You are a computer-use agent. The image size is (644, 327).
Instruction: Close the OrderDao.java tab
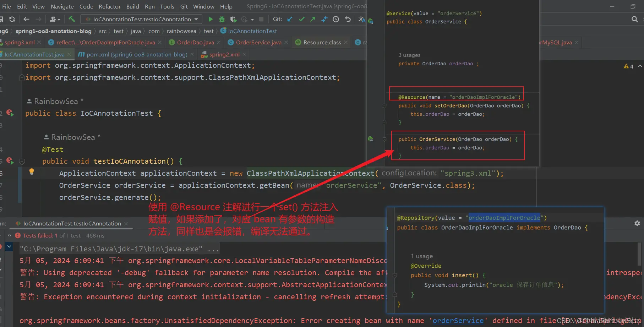click(x=219, y=42)
